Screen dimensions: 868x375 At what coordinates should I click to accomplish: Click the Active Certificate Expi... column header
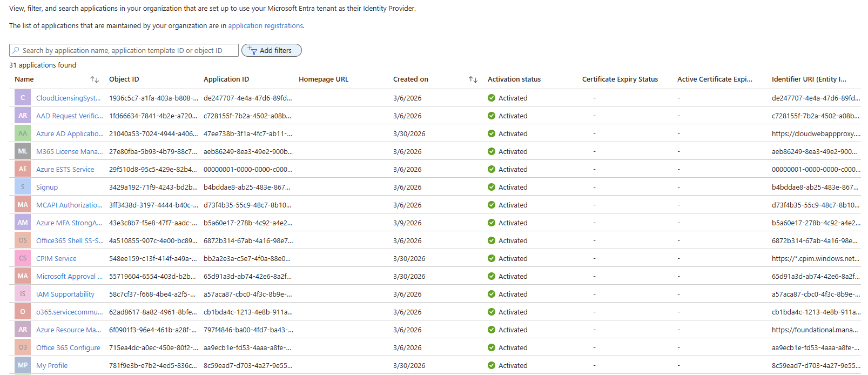click(715, 79)
